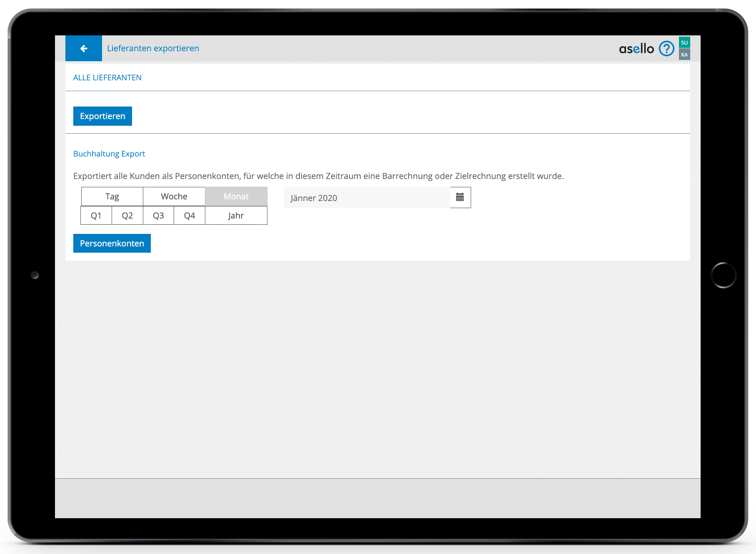The height and width of the screenshot is (554, 756).
Task: Select the Tag period option
Action: click(x=112, y=196)
